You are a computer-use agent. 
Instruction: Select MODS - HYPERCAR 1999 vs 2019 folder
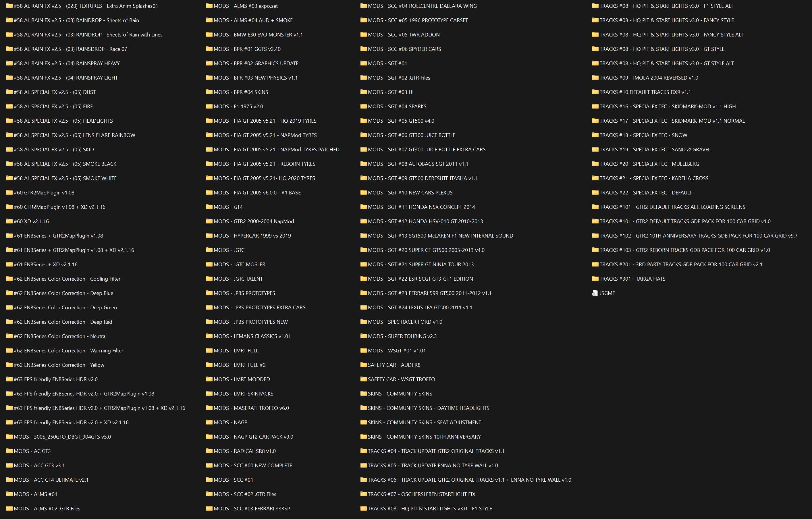[x=252, y=236]
